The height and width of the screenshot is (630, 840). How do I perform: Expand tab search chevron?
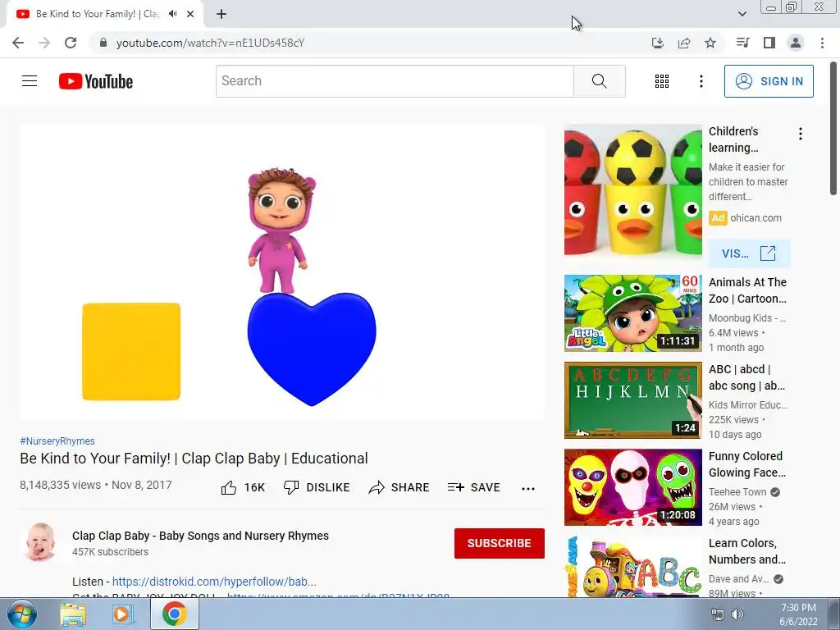[x=742, y=14]
